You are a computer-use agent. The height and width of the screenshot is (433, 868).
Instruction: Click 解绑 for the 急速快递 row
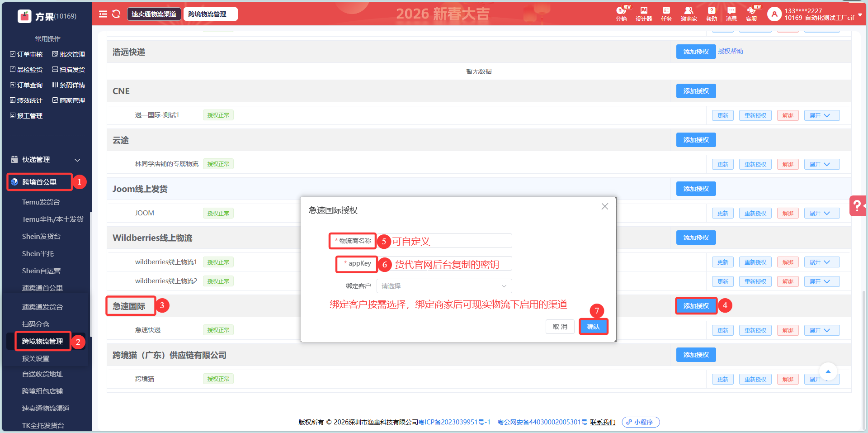pos(788,330)
